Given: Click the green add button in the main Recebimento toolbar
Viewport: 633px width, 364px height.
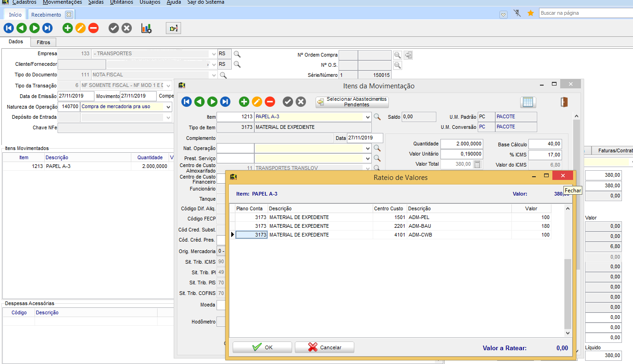Looking at the screenshot, I should (68, 29).
